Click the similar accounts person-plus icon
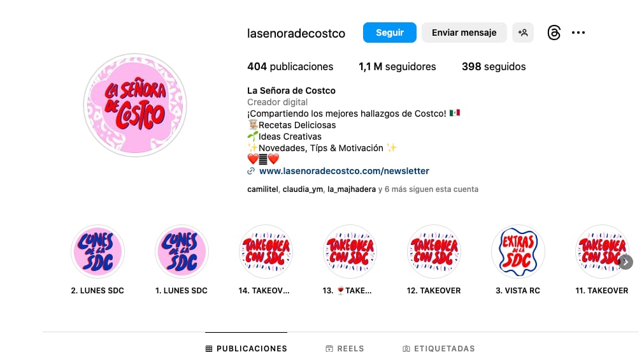 [523, 33]
